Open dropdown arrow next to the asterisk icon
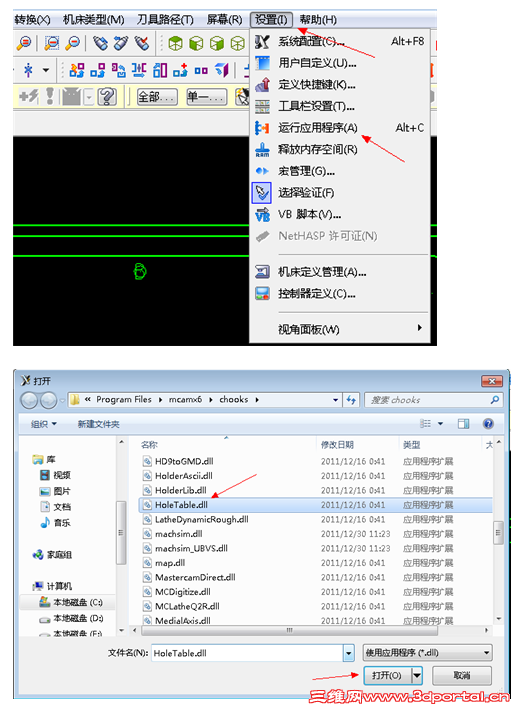The image size is (529, 710). 46,70
